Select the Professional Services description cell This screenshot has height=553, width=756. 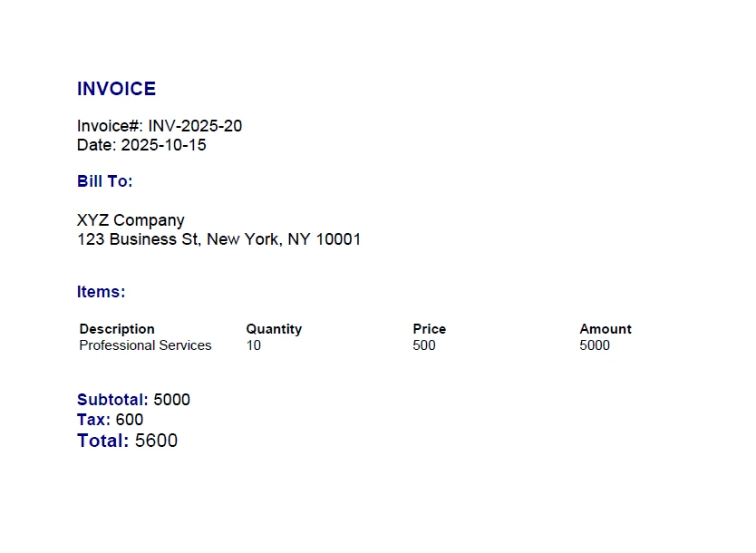(x=145, y=345)
